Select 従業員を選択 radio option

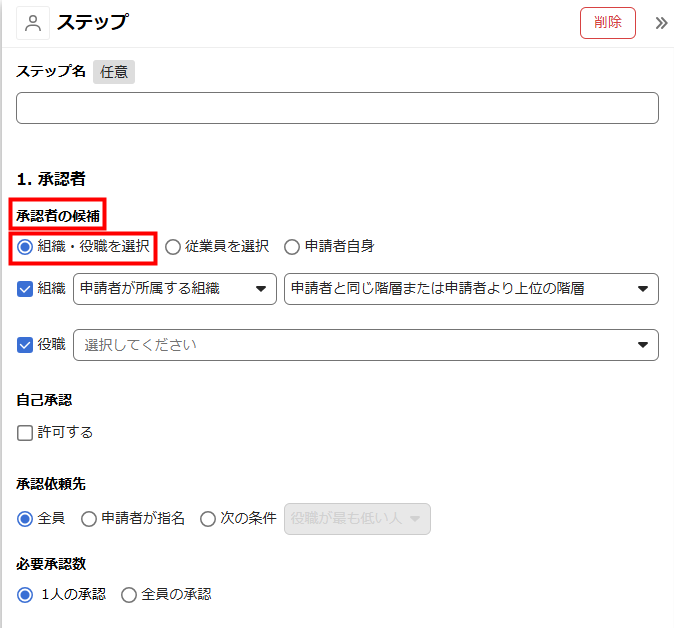[x=173, y=246]
